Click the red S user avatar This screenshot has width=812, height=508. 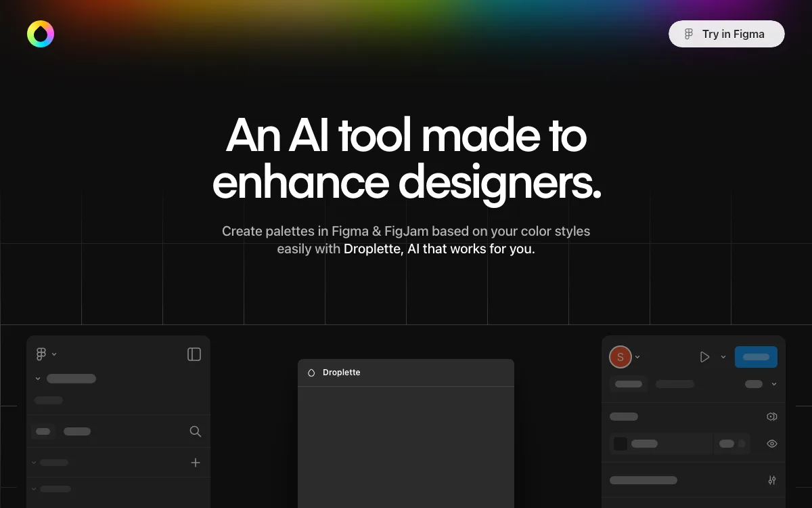[x=621, y=357]
